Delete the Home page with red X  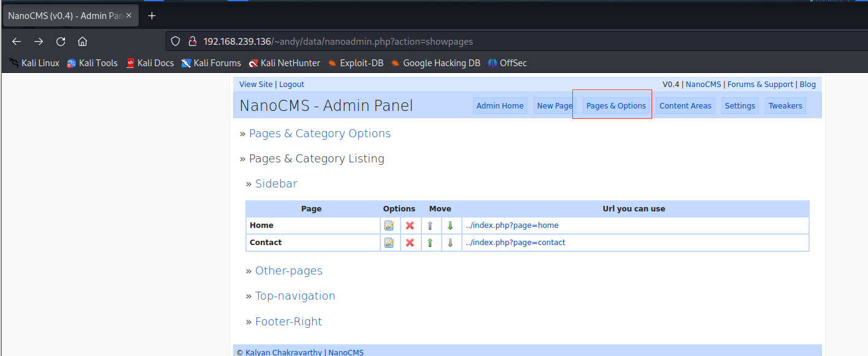click(x=410, y=225)
